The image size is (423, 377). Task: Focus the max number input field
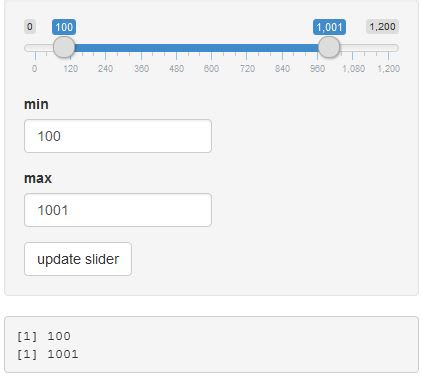[x=118, y=210]
